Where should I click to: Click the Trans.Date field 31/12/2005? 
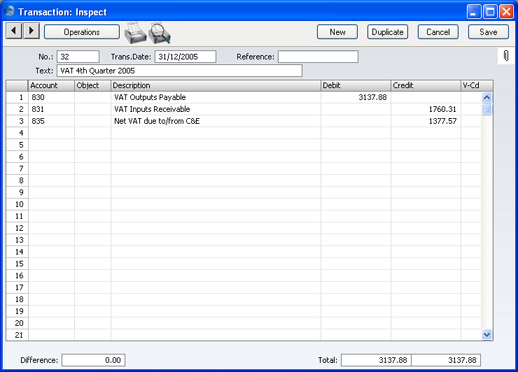pyautogui.click(x=185, y=57)
